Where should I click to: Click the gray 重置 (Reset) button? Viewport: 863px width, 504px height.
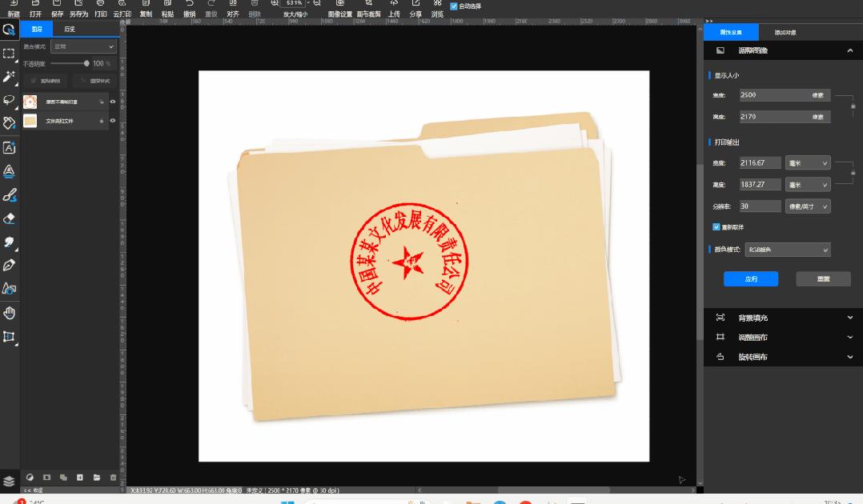[823, 279]
